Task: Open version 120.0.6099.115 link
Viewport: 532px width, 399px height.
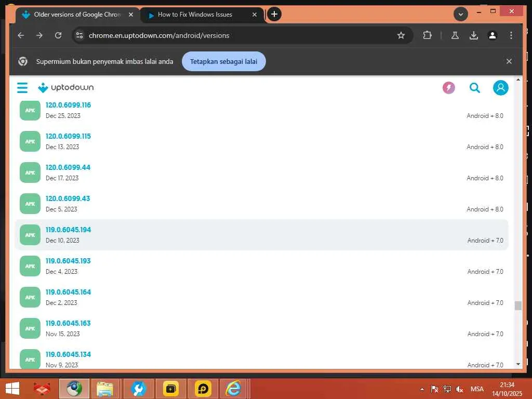Action: pyautogui.click(x=68, y=137)
